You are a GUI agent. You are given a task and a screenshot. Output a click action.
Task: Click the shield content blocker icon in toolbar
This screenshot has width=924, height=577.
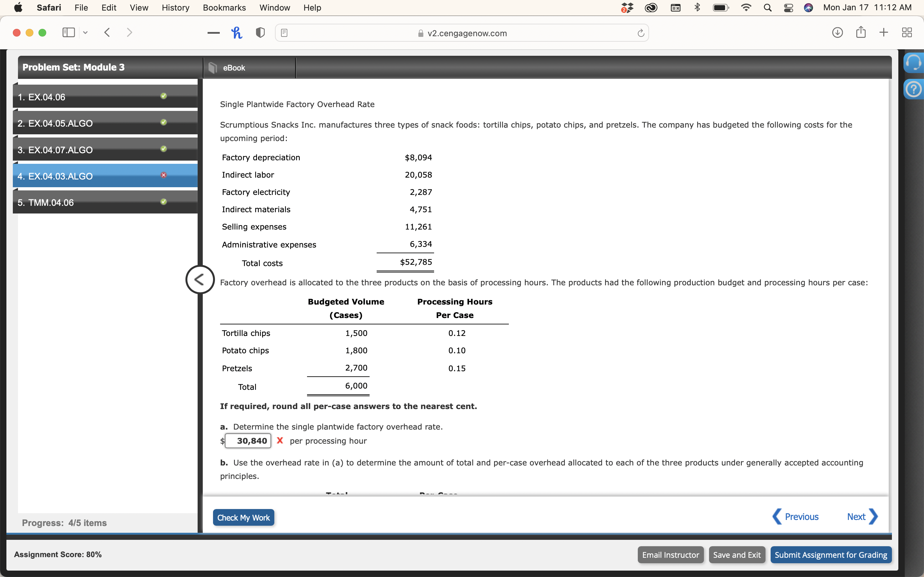[x=260, y=32]
